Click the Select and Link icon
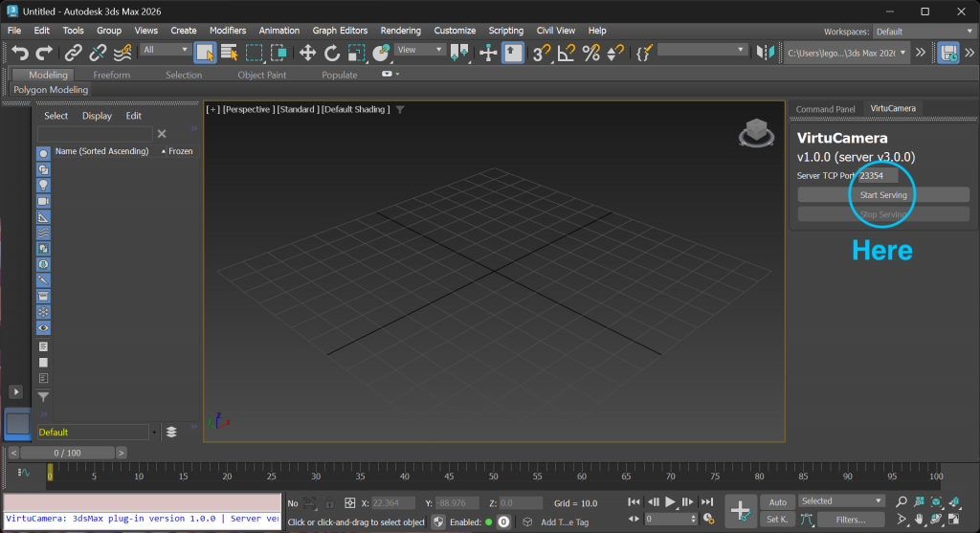 [x=72, y=53]
